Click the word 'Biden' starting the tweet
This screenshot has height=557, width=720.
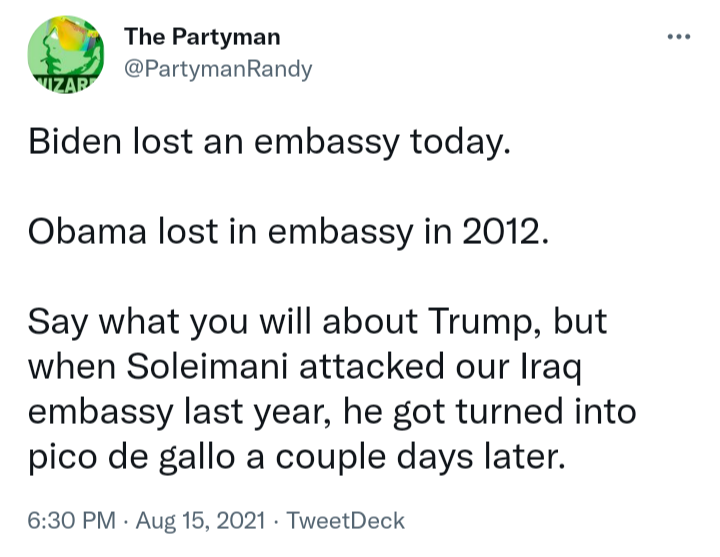tap(75, 141)
